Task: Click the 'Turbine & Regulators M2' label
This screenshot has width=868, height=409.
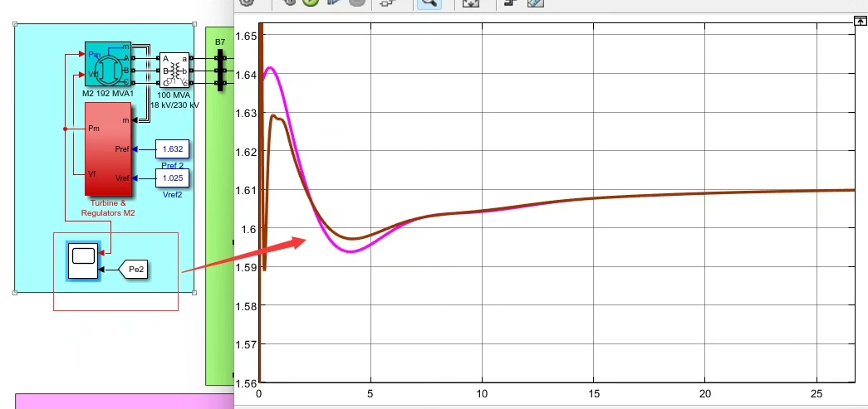Action: (108, 207)
